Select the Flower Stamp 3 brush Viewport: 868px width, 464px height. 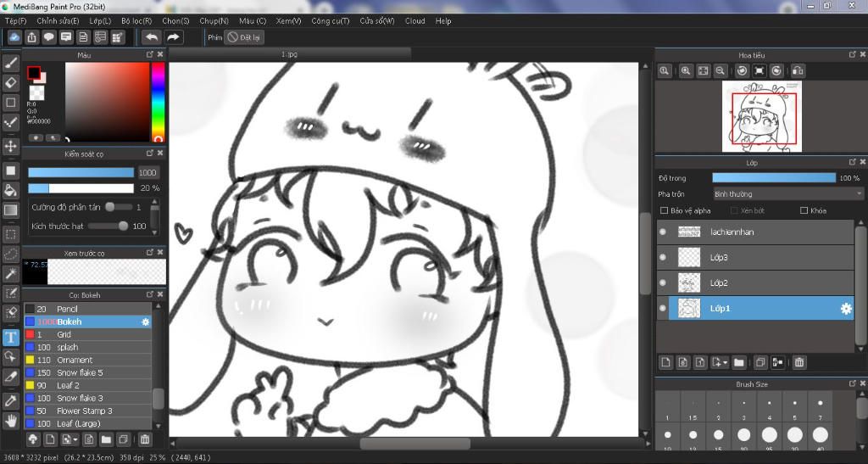pyautogui.click(x=87, y=411)
